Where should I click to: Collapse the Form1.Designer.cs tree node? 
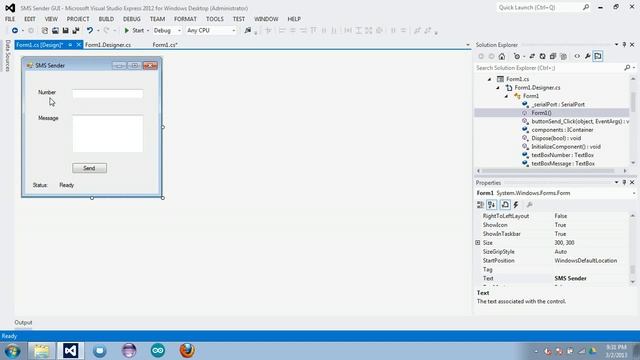click(498, 88)
